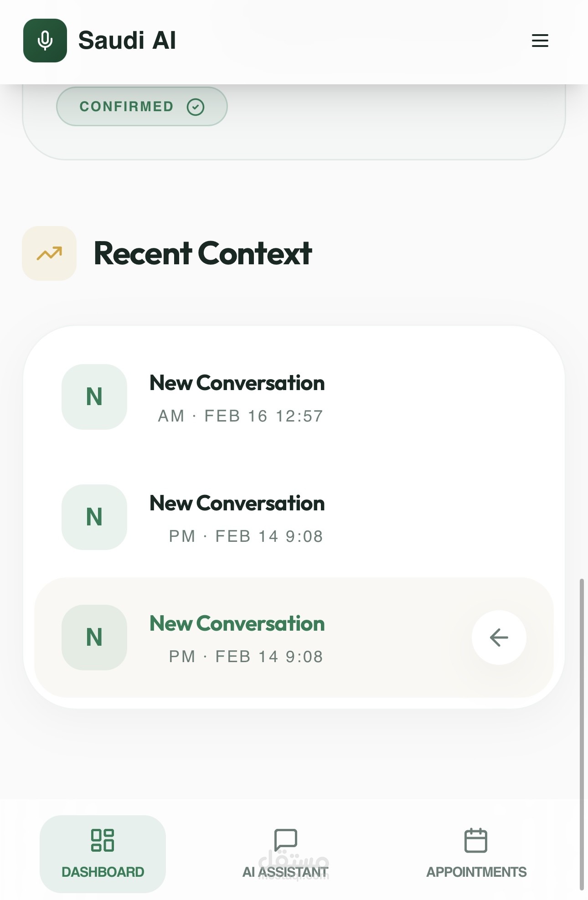Go to the Appointments tab
Screen dimensions: 588x900
point(476,871)
